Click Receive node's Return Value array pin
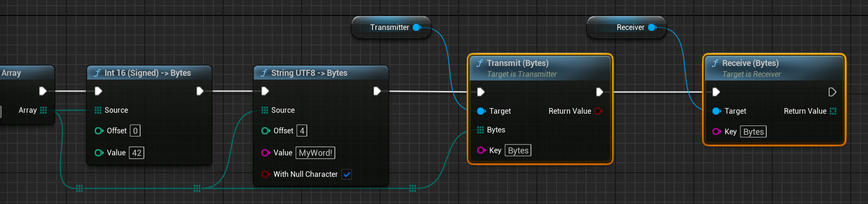This screenshot has height=204, width=868. point(833,111)
